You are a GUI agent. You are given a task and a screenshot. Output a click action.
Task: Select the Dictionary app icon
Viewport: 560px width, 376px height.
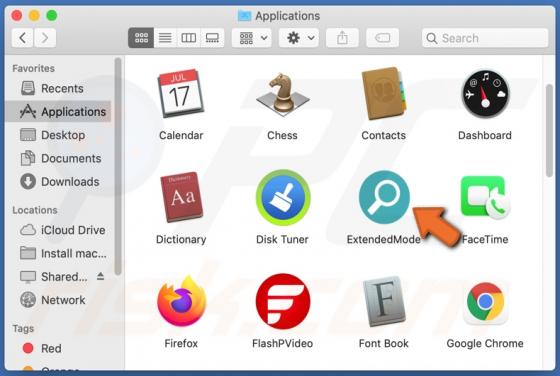[181, 197]
